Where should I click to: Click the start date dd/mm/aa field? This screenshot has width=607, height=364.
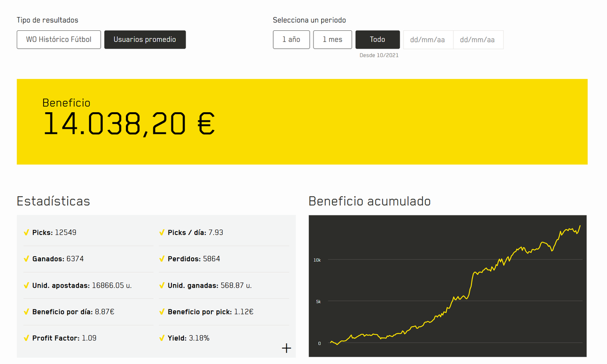click(x=428, y=39)
